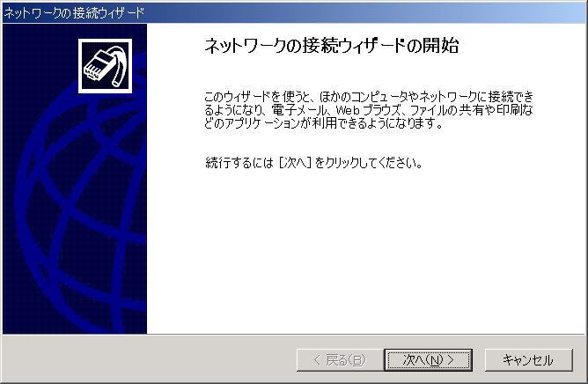
Task: Click the greyed-out < 戻る(B) button
Action: 339,360
